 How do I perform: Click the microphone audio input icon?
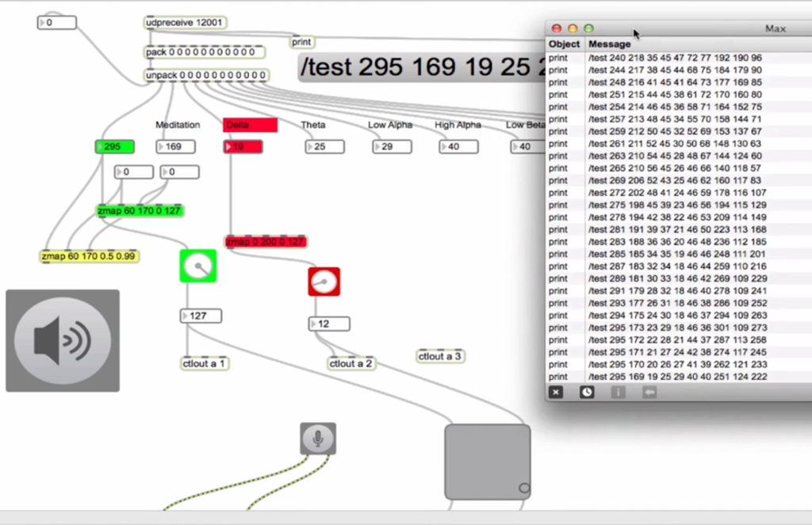tap(318, 439)
